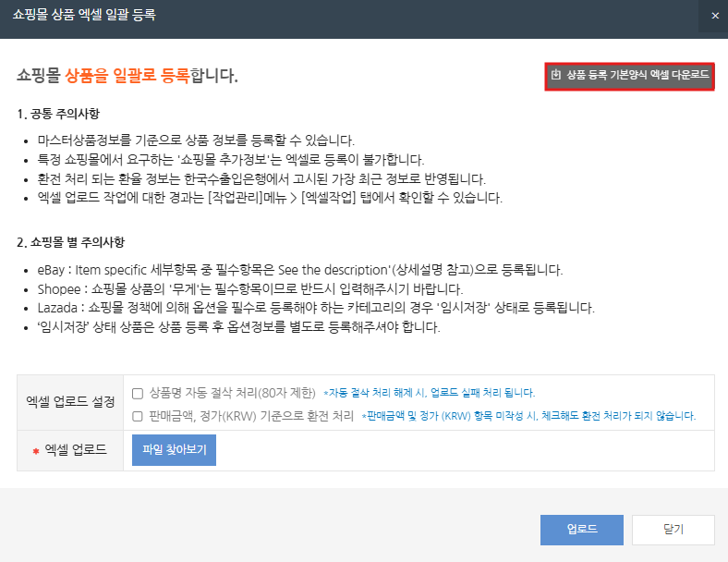The width and height of the screenshot is (728, 562).
Task: Toggle the 판매금액 KRW 환전 처리 checkbox
Action: pyautogui.click(x=138, y=416)
